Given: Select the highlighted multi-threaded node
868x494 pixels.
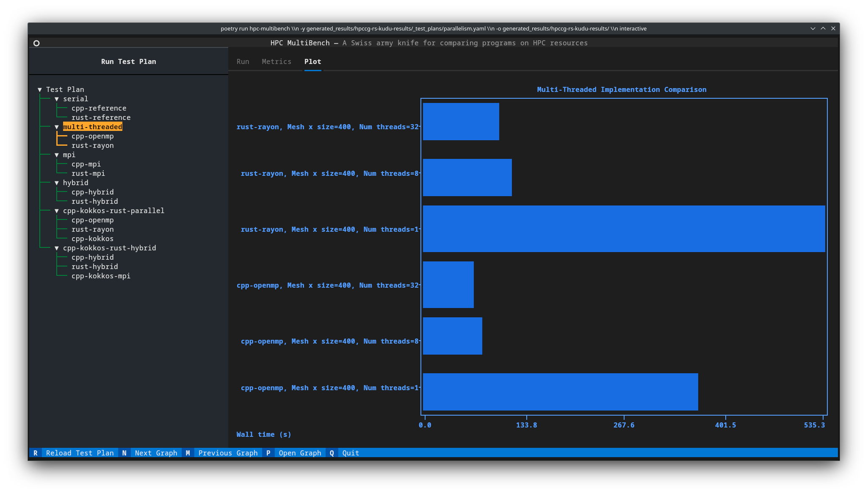Looking at the screenshot, I should click(x=93, y=127).
